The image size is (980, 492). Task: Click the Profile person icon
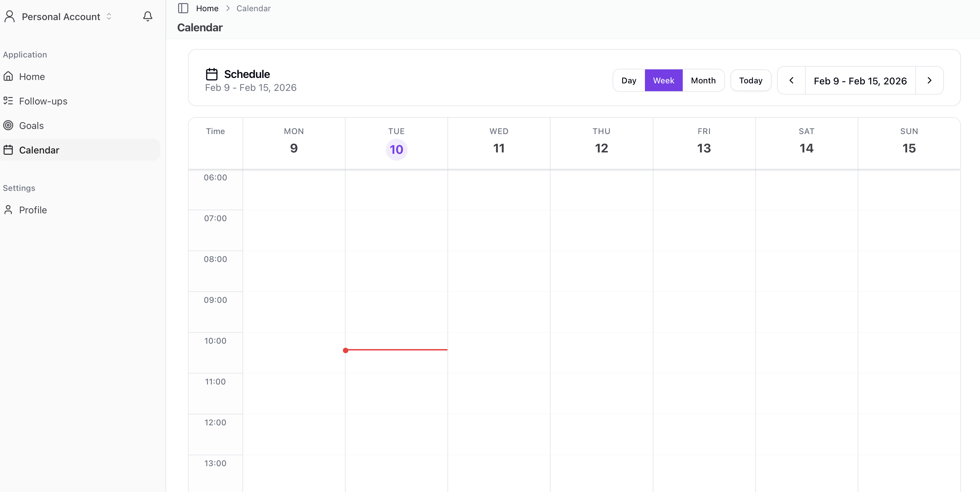pos(9,210)
